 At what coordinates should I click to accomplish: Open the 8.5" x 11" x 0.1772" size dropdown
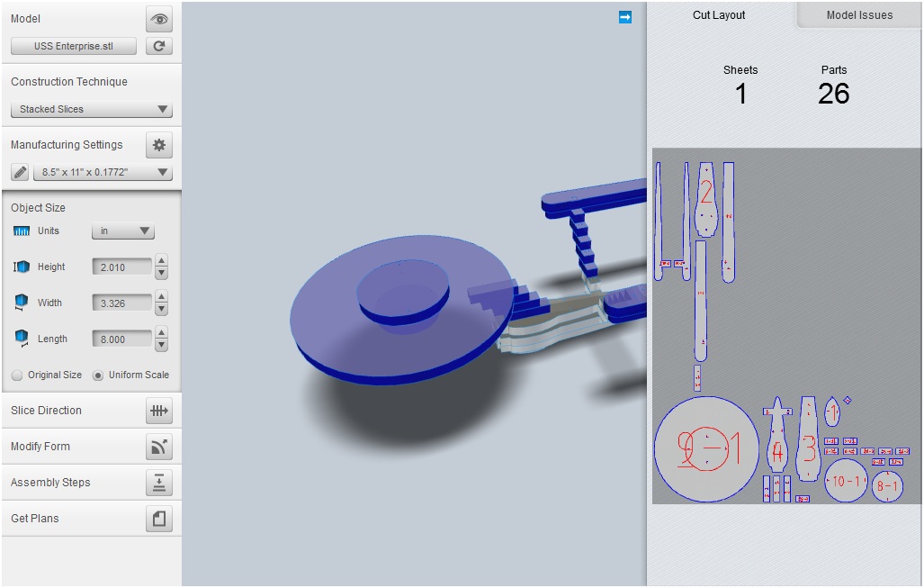(103, 172)
